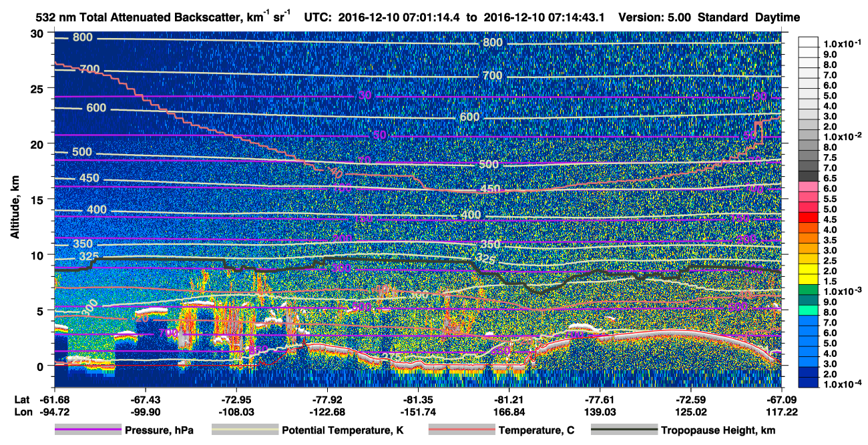Click longitude value -151.74
868x445 pixels.
tap(418, 412)
